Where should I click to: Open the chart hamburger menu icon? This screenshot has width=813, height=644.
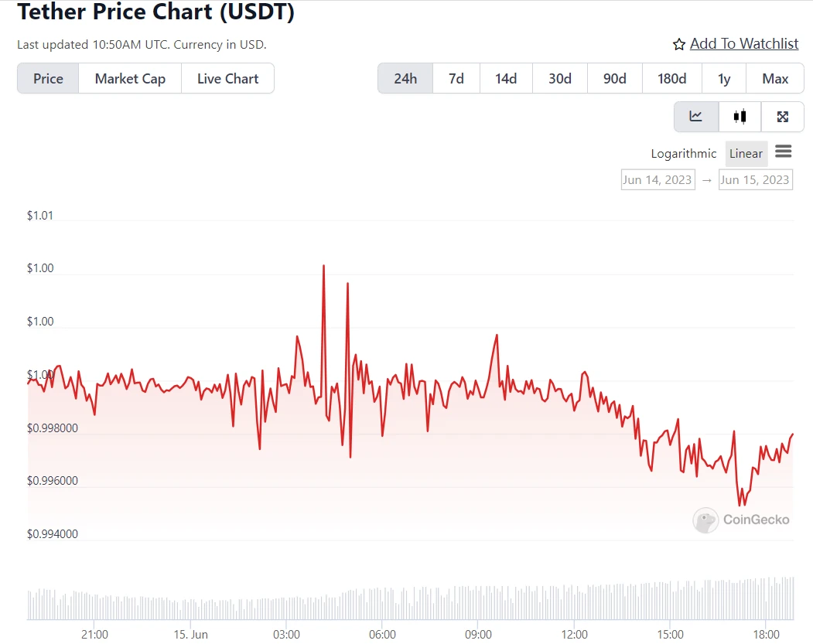783,152
